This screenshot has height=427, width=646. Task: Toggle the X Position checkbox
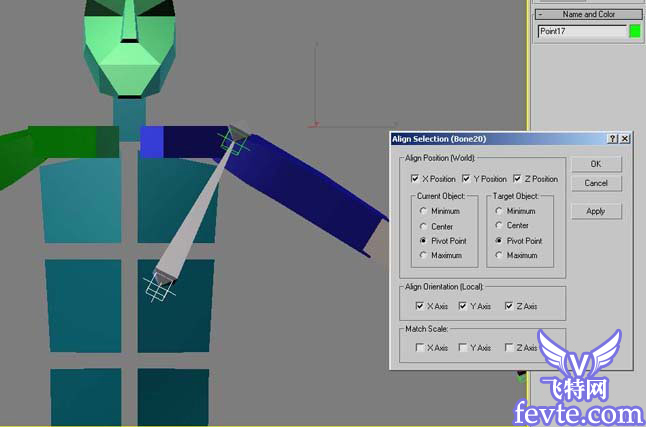(415, 178)
